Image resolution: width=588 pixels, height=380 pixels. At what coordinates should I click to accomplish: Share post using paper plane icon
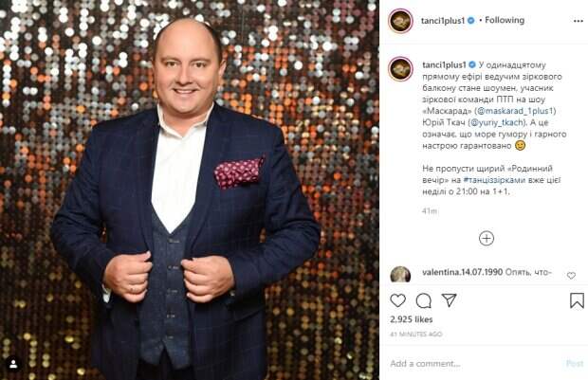449,299
